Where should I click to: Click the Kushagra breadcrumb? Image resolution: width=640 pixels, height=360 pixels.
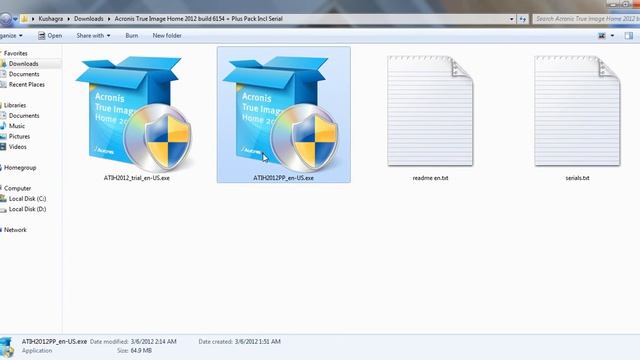[x=51, y=19]
